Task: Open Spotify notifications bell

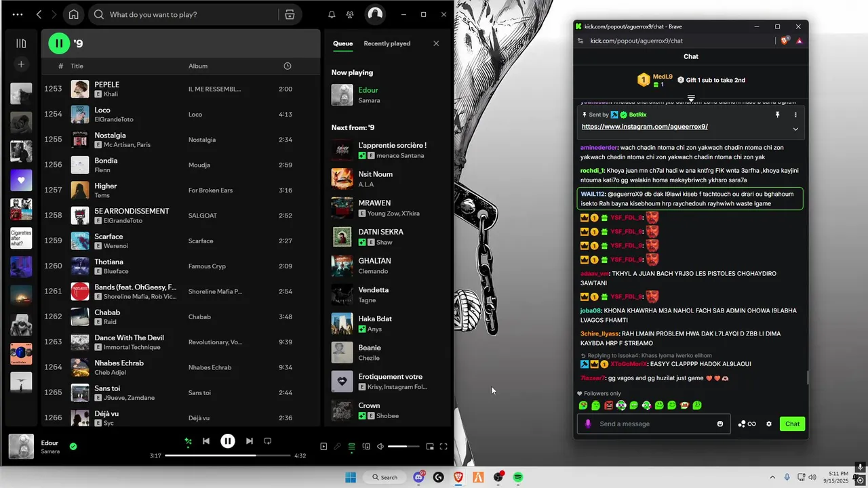Action: 332,14
